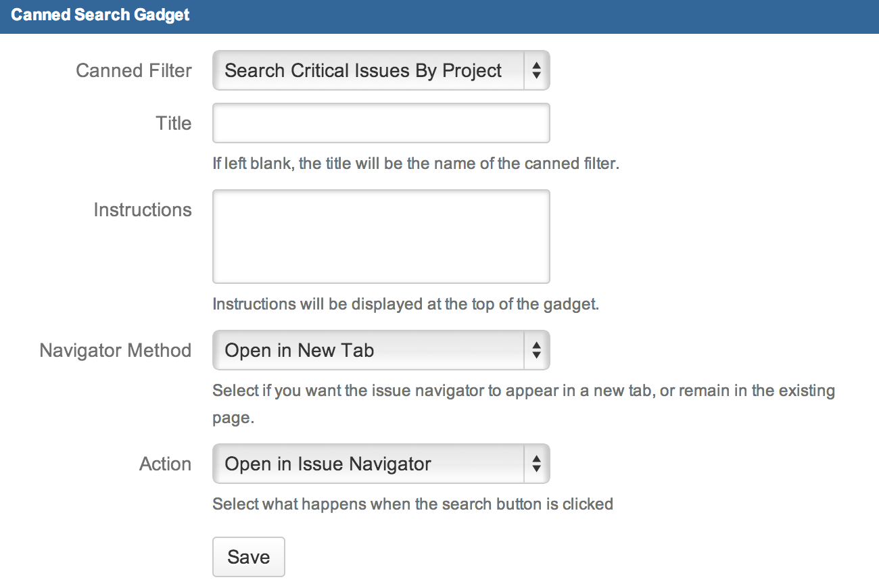Click the Action field label

tap(166, 464)
